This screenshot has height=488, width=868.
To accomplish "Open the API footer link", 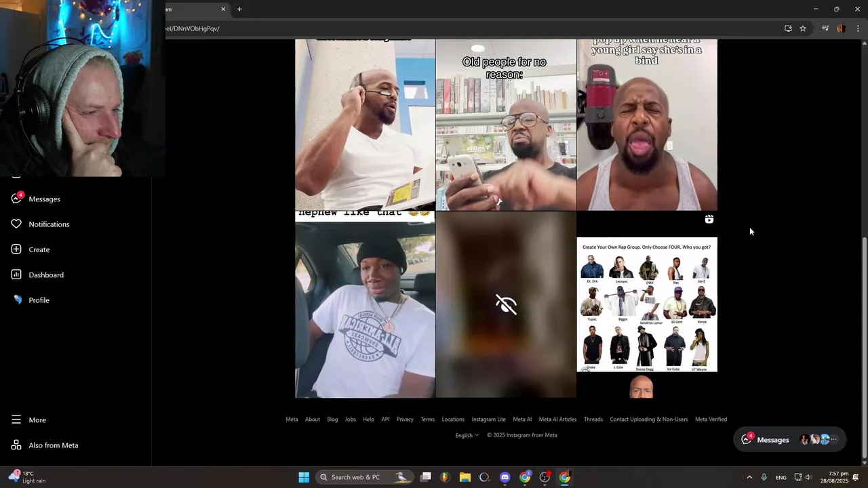I will point(385,419).
